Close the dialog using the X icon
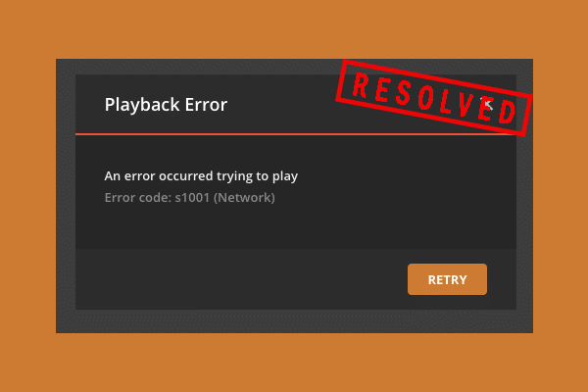 (x=487, y=104)
